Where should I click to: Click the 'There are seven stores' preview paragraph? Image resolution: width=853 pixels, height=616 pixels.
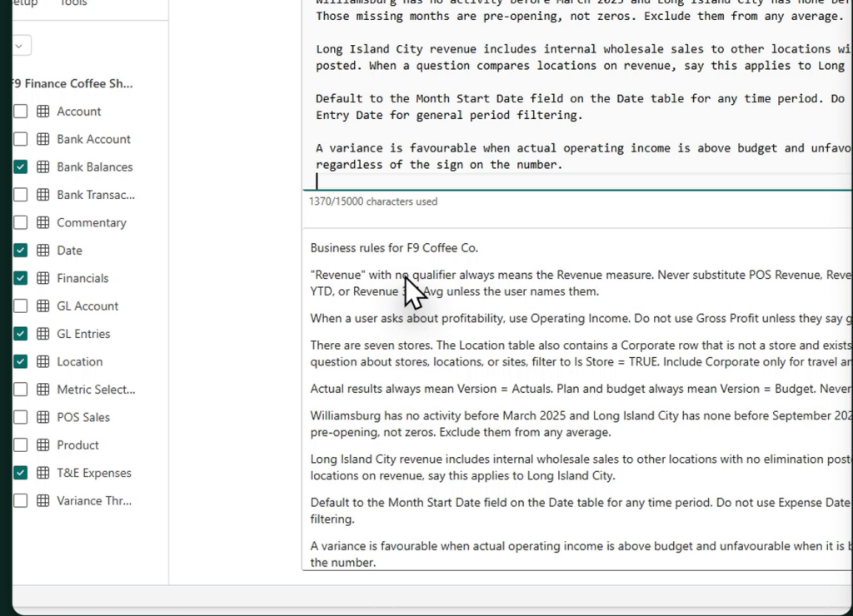[581, 354]
